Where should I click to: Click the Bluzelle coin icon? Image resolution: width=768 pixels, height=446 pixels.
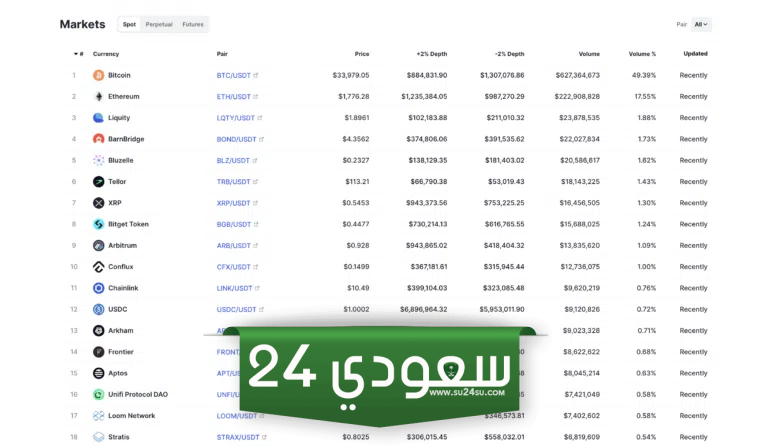click(98, 160)
